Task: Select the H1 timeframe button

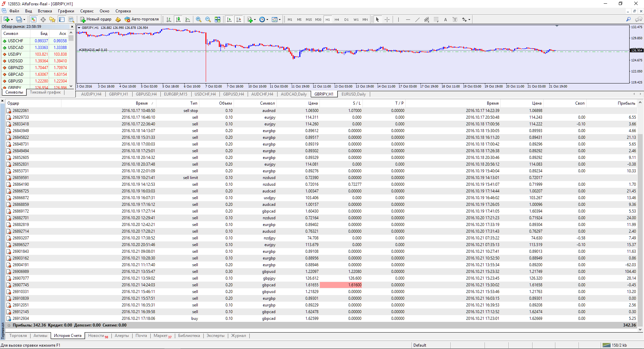Action: (328, 19)
